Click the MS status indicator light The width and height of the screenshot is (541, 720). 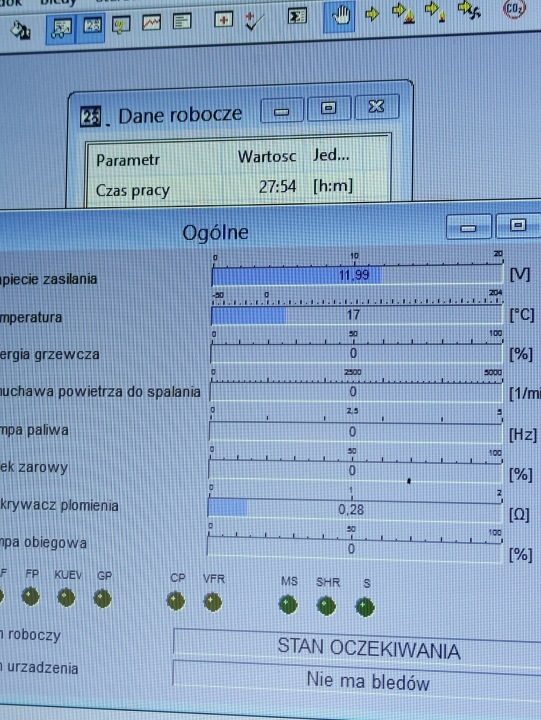coord(288,604)
